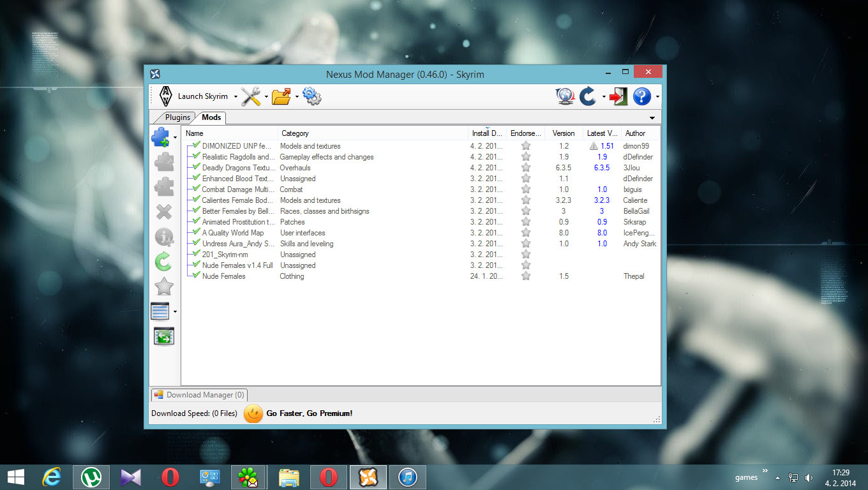
Task: Click the Add Mod from File puzzle icon
Action: coord(161,137)
